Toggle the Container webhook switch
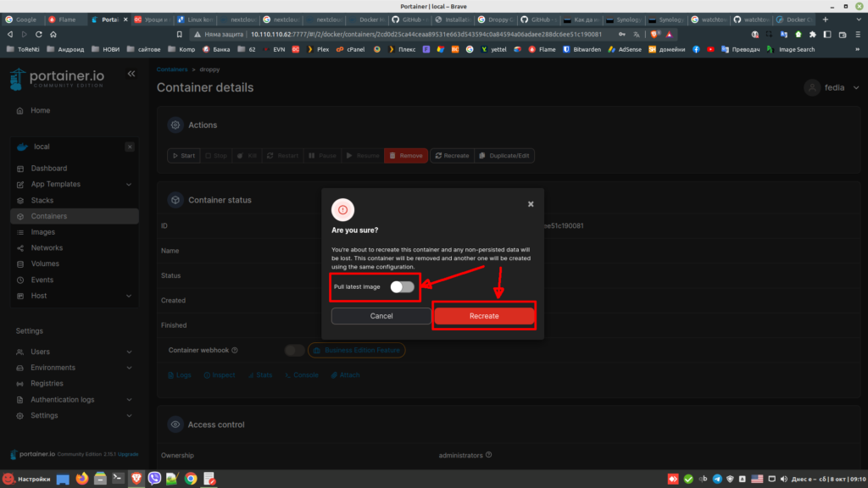Viewport: 868px width, 488px height. click(294, 350)
